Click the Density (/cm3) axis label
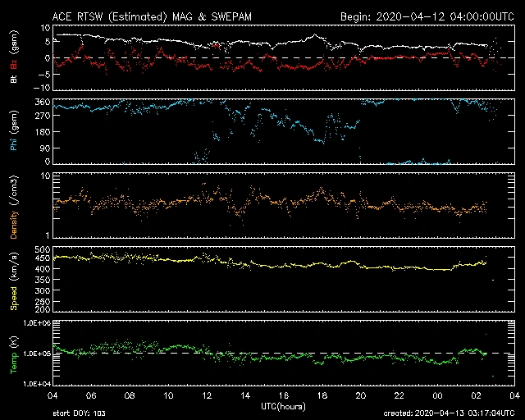The width and height of the screenshot is (525, 420). [14, 206]
